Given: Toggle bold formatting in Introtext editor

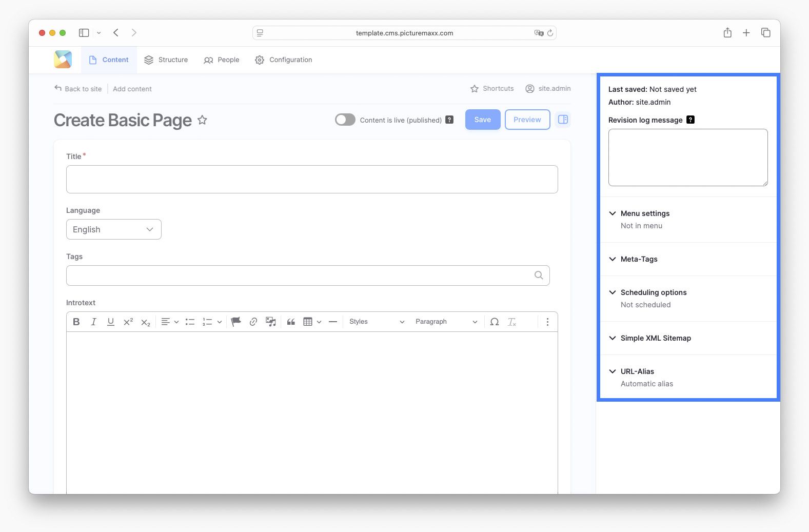Looking at the screenshot, I should pyautogui.click(x=76, y=322).
